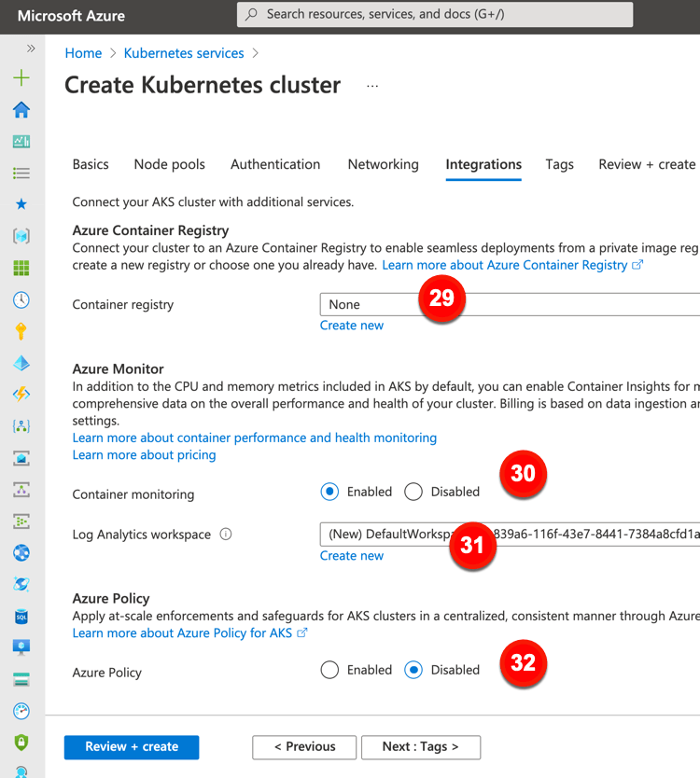
Task: Click the clock Recent icon in sidebar
Action: [21, 299]
